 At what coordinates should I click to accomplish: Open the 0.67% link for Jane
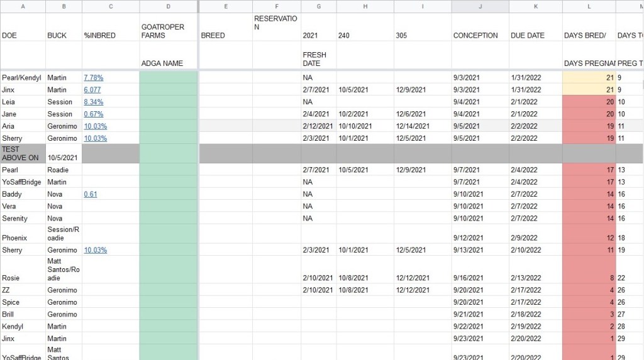click(x=93, y=114)
